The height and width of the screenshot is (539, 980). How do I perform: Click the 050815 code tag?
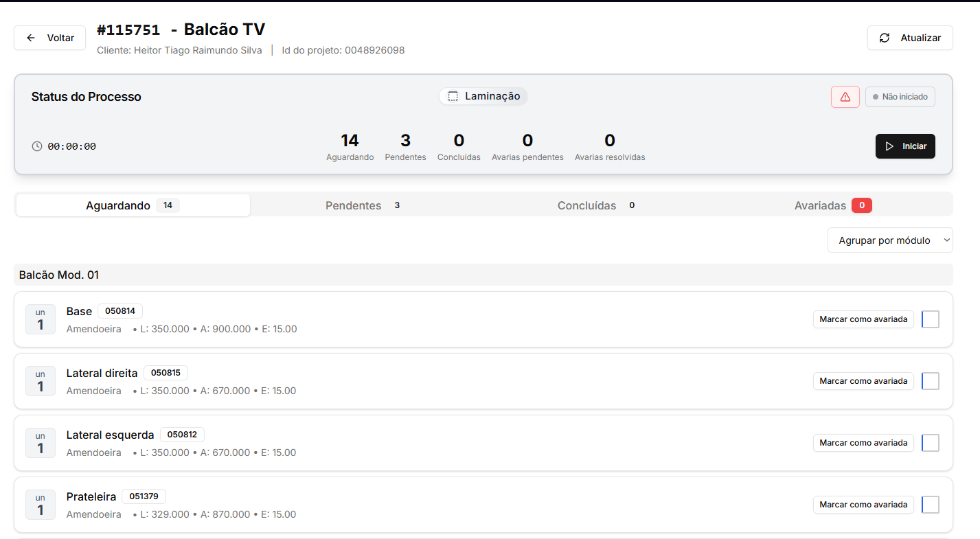(x=166, y=373)
